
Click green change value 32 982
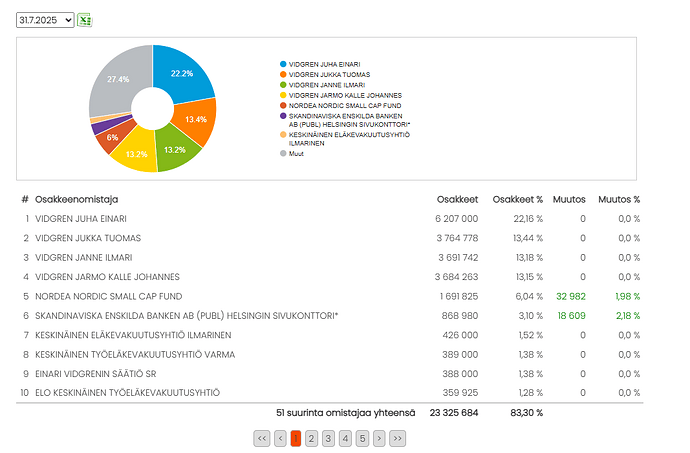pos(571,296)
